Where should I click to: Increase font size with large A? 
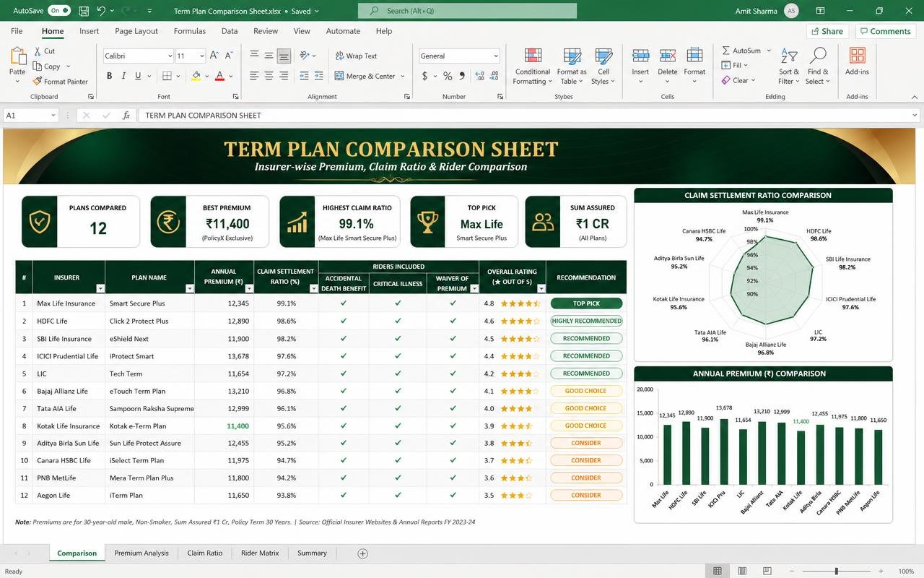coord(215,56)
